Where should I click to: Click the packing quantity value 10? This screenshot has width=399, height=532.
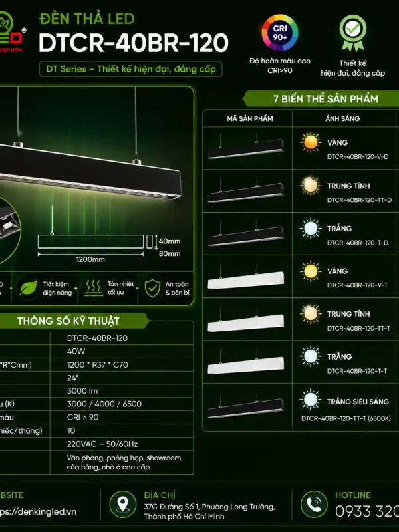point(71,430)
